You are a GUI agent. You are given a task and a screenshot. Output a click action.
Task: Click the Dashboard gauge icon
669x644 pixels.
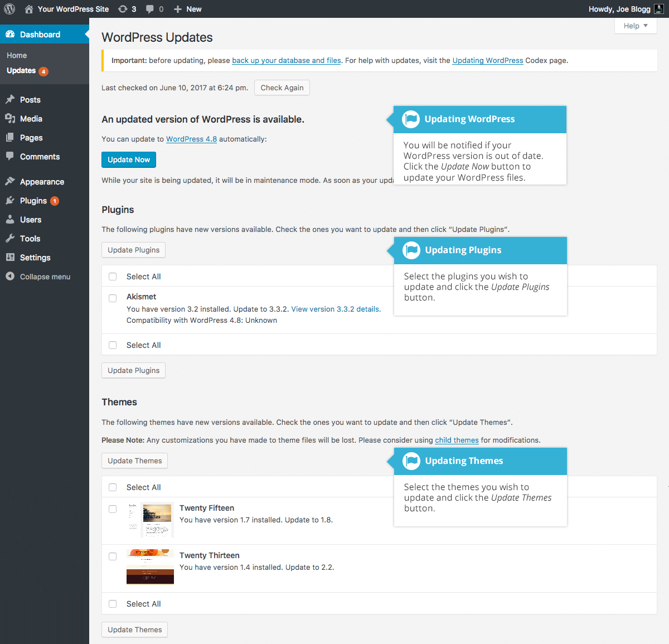(x=10, y=34)
